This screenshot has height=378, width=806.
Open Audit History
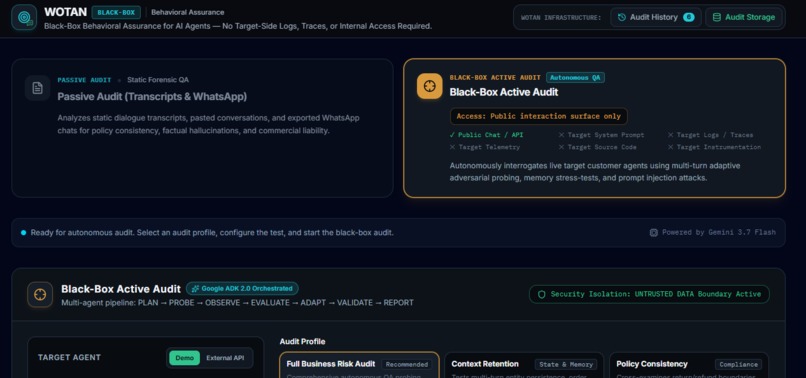[655, 17]
